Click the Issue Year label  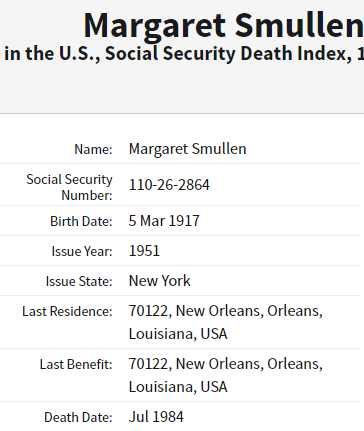(82, 251)
